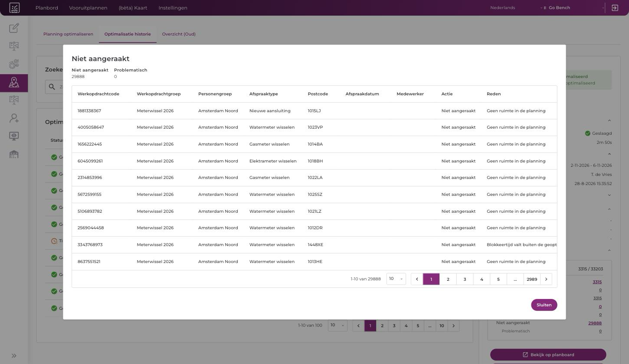Click postcode 1448XE cell
Screen dimensions: 629x364
coord(315,245)
